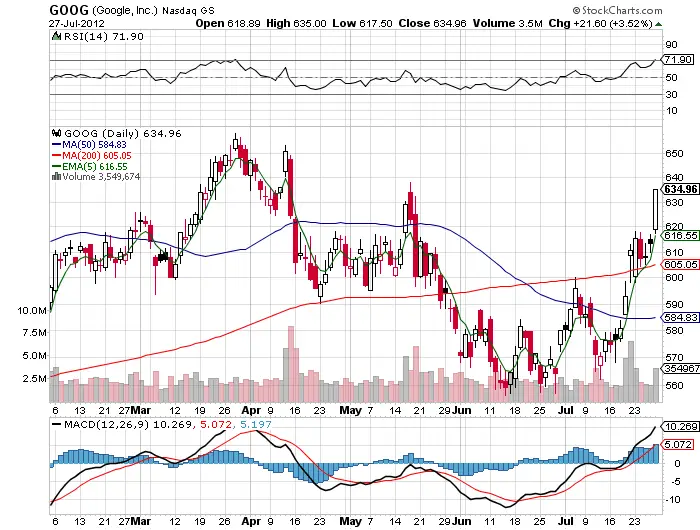Click the 7.5M volume axis label
The width and height of the screenshot is (700, 530).
point(34,333)
